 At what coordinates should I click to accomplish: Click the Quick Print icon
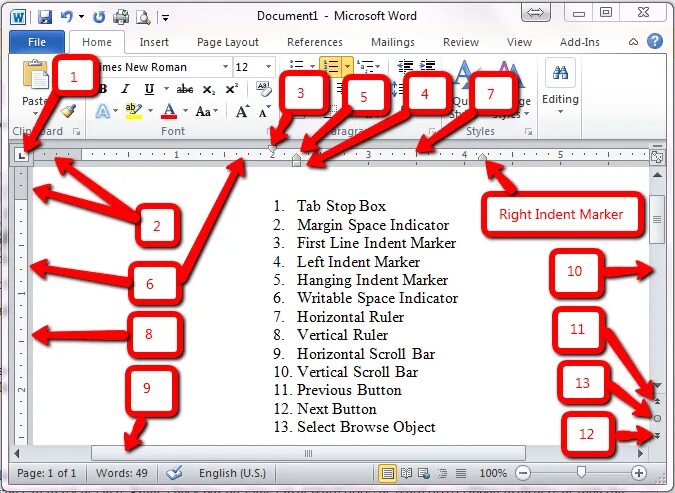point(121,17)
